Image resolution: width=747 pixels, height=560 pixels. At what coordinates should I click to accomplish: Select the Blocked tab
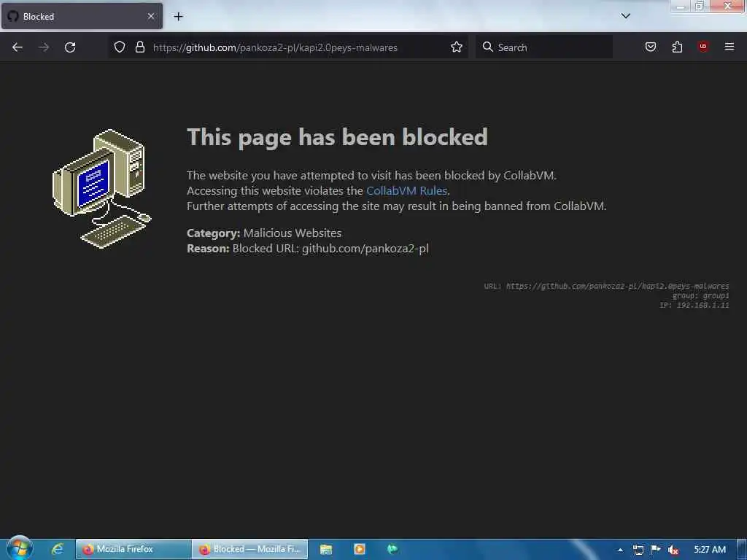tap(82, 16)
